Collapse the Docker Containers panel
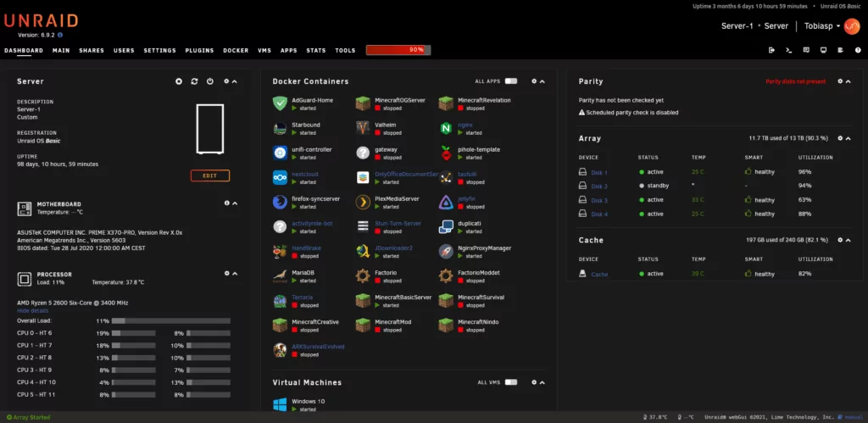 (542, 81)
